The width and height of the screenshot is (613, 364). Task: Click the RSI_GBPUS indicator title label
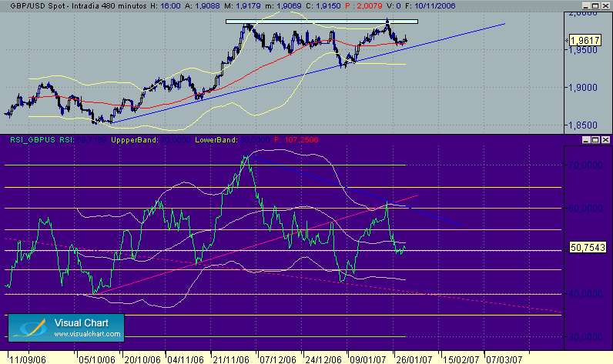(32, 139)
